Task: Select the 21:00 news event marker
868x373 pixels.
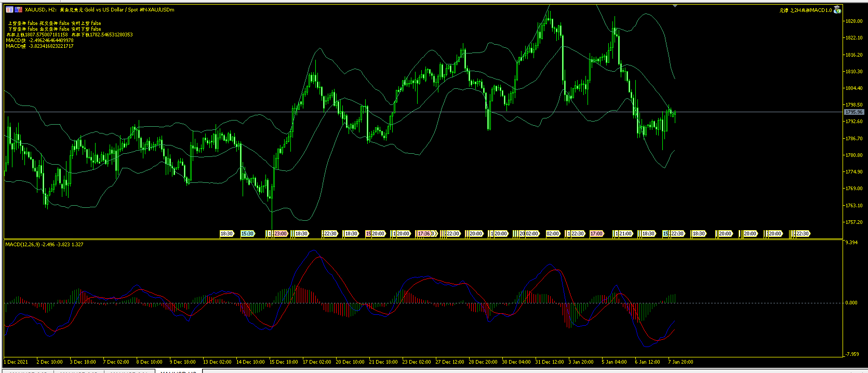Action: (x=625, y=234)
